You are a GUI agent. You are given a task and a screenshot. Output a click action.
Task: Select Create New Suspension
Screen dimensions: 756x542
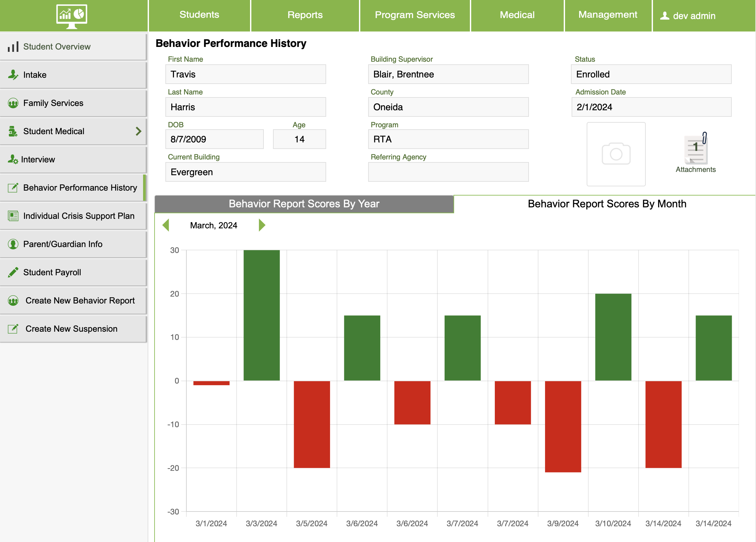(73, 329)
